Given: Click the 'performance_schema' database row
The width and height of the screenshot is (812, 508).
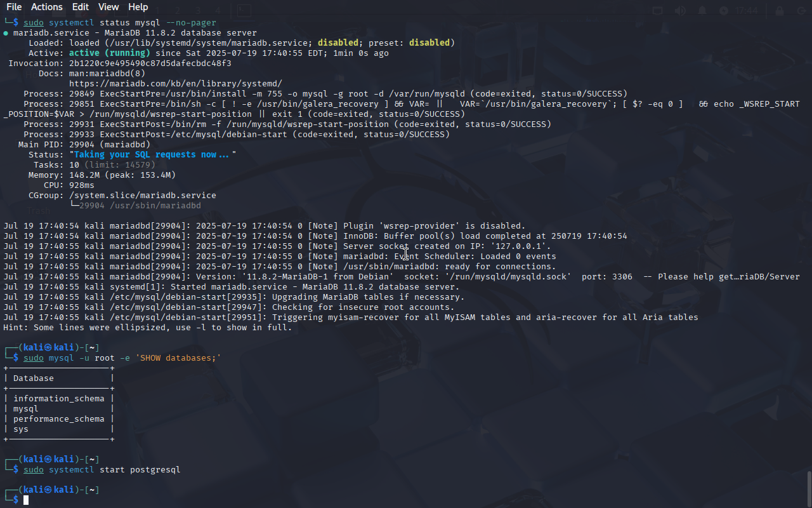Looking at the screenshot, I should coord(59,419).
